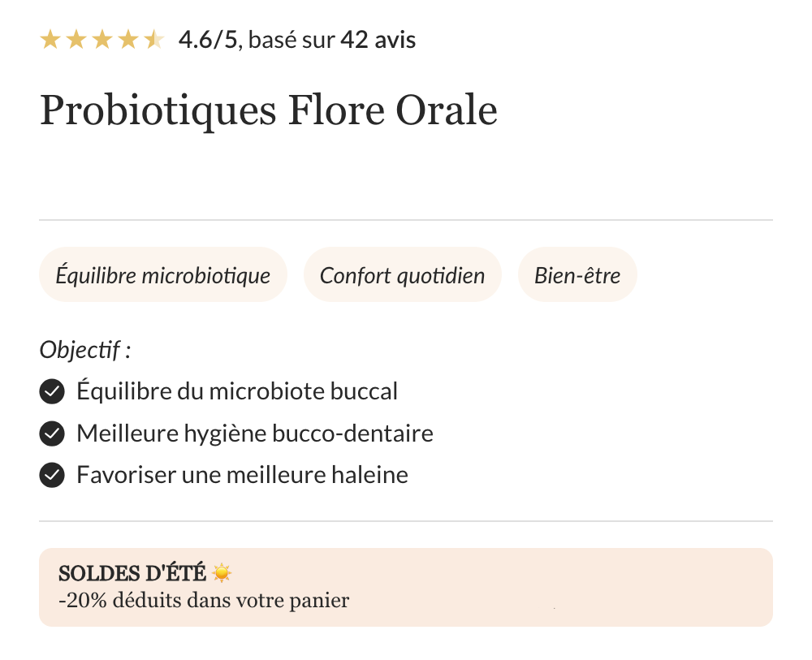Click the second gold rating star

tap(76, 40)
